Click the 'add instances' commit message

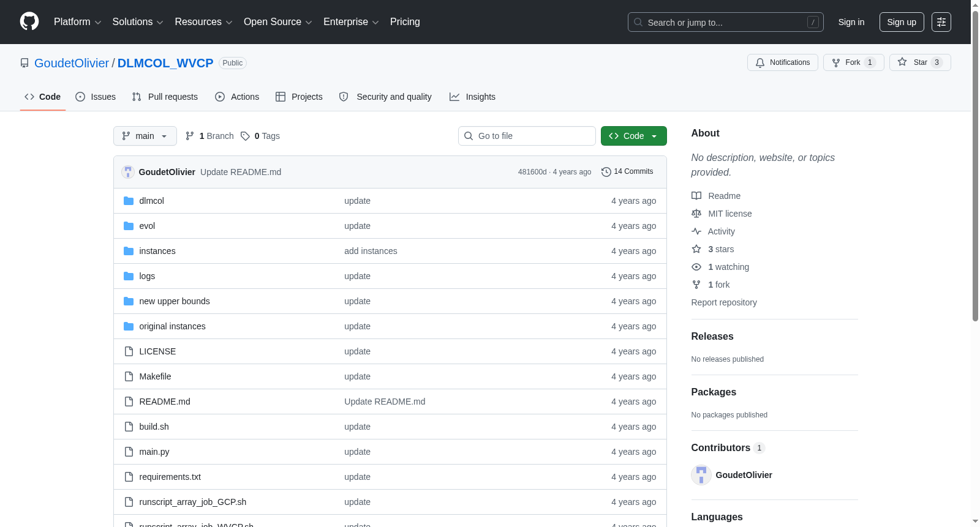coord(371,251)
